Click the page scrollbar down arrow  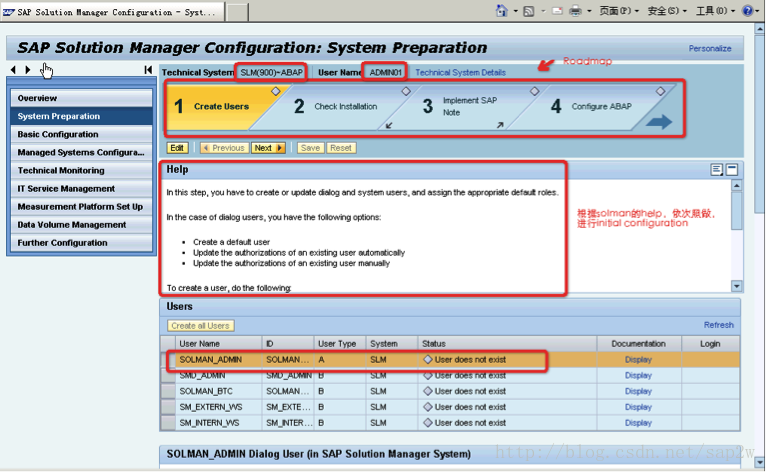click(x=759, y=461)
